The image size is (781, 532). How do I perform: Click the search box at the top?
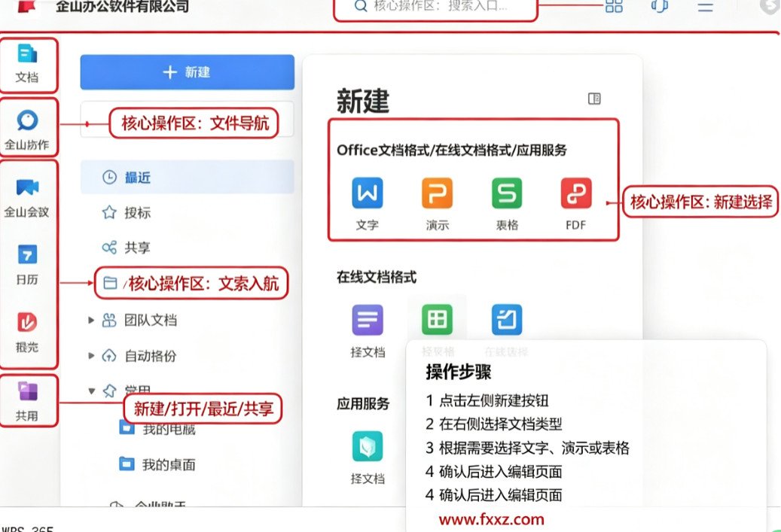pyautogui.click(x=436, y=7)
